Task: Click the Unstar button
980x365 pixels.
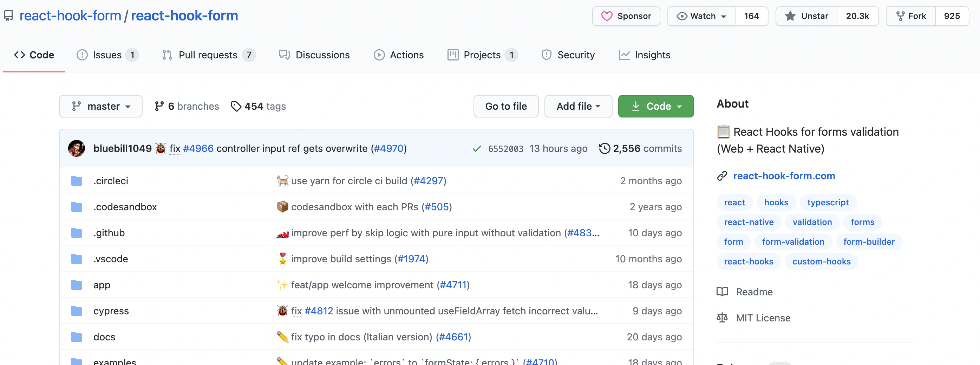Action: pos(806,16)
